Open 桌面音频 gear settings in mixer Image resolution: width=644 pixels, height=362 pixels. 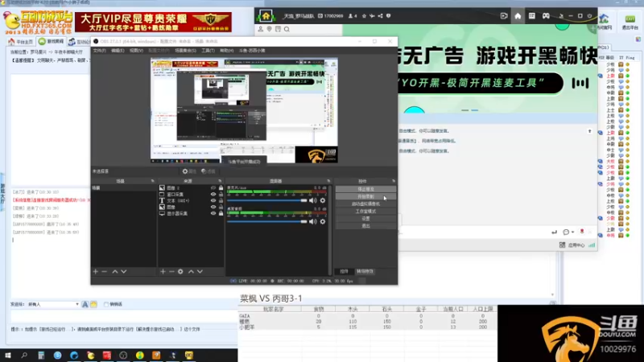point(323,222)
